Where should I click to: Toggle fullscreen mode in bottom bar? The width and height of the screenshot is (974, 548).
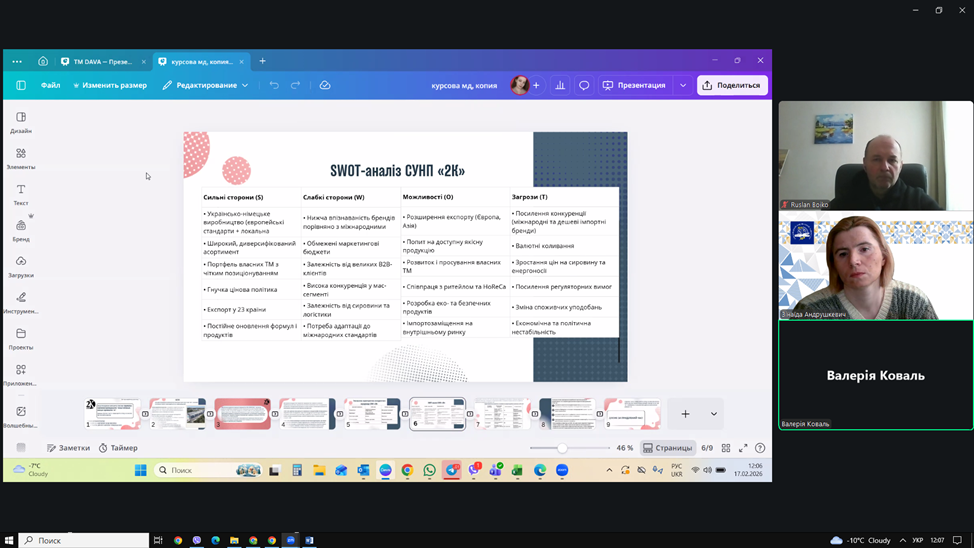[743, 448]
